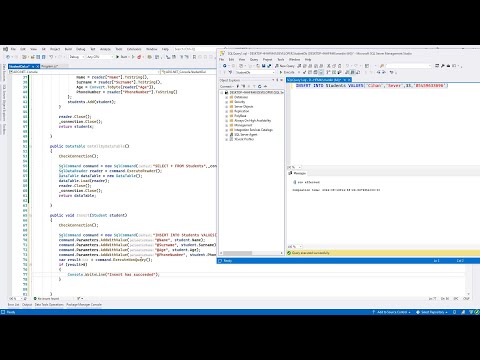Open the Data Tools Operations tab
The width and height of the screenshot is (480, 360).
[49, 305]
